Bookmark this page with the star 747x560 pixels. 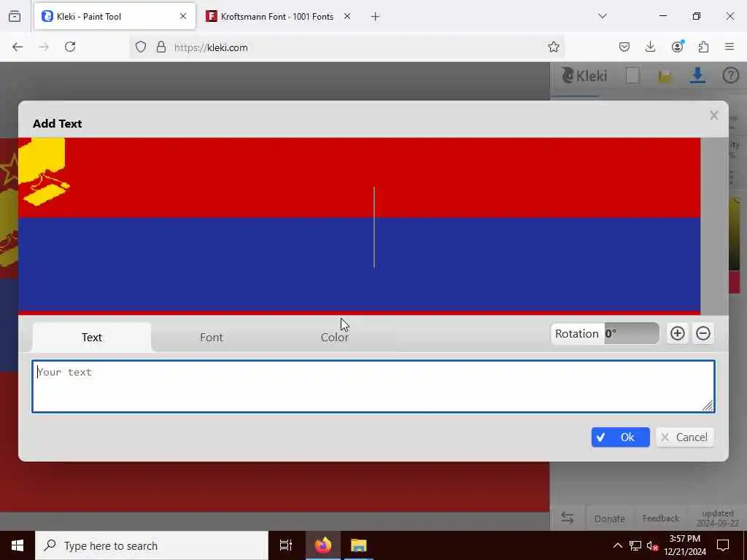point(553,47)
